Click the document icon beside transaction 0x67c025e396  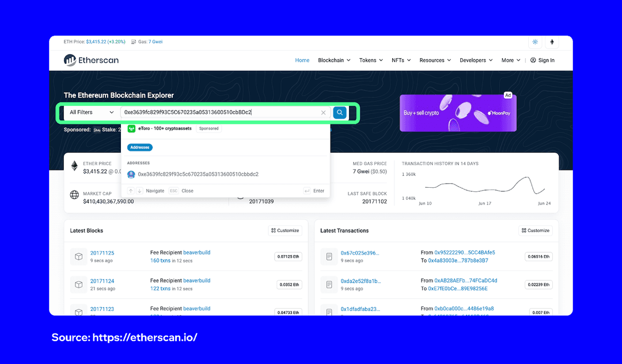point(329,256)
